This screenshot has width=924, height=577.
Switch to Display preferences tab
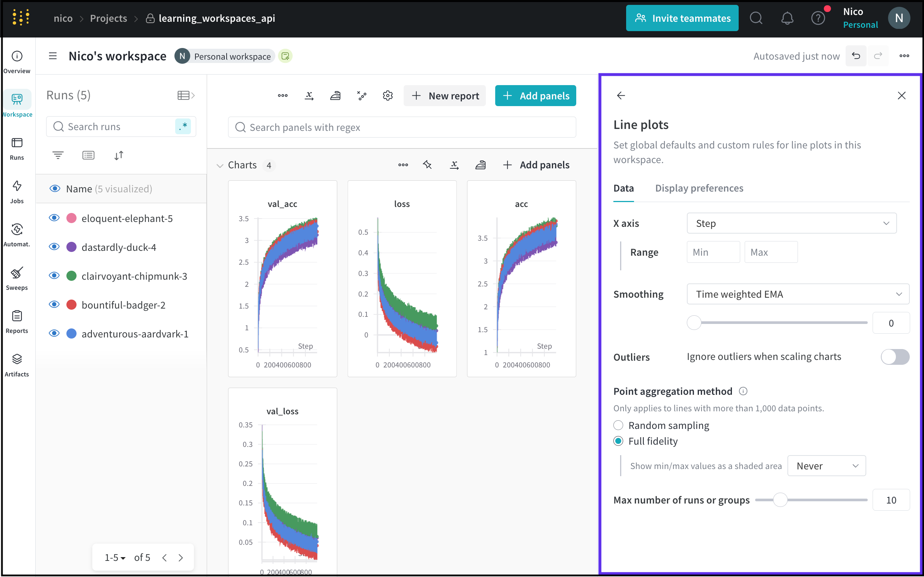(699, 188)
